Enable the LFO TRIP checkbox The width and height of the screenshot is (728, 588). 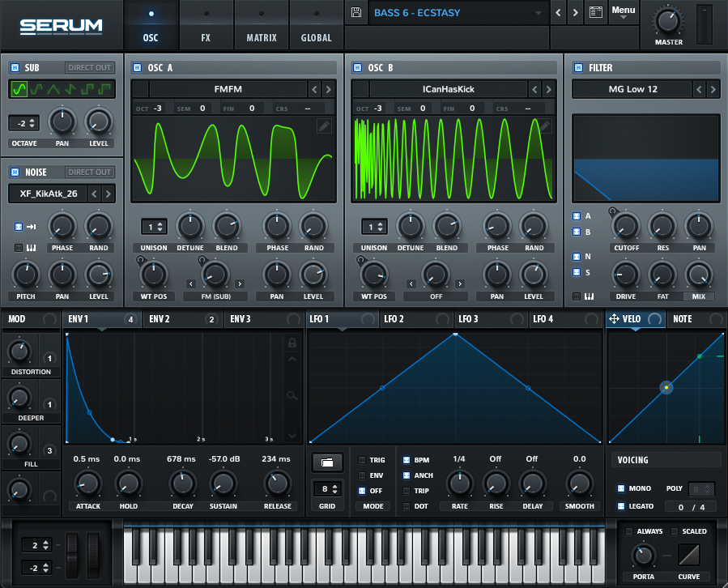(x=407, y=491)
